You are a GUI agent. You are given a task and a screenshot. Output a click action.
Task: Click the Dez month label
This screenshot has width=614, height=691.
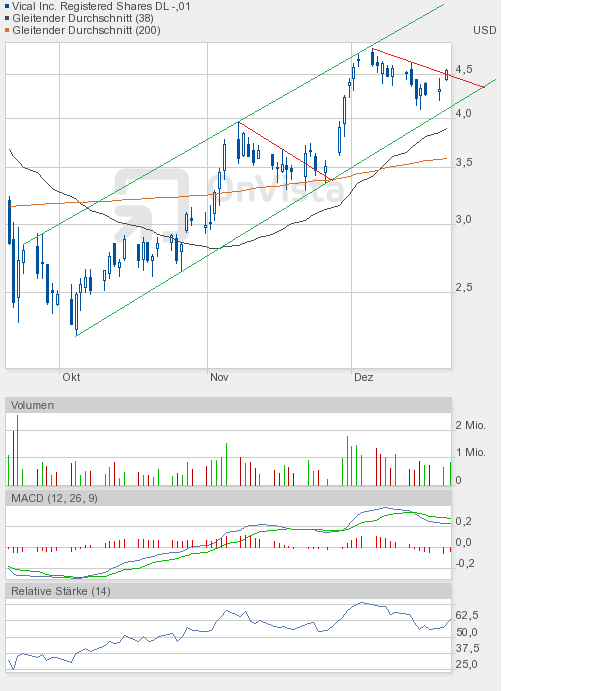pyautogui.click(x=364, y=377)
